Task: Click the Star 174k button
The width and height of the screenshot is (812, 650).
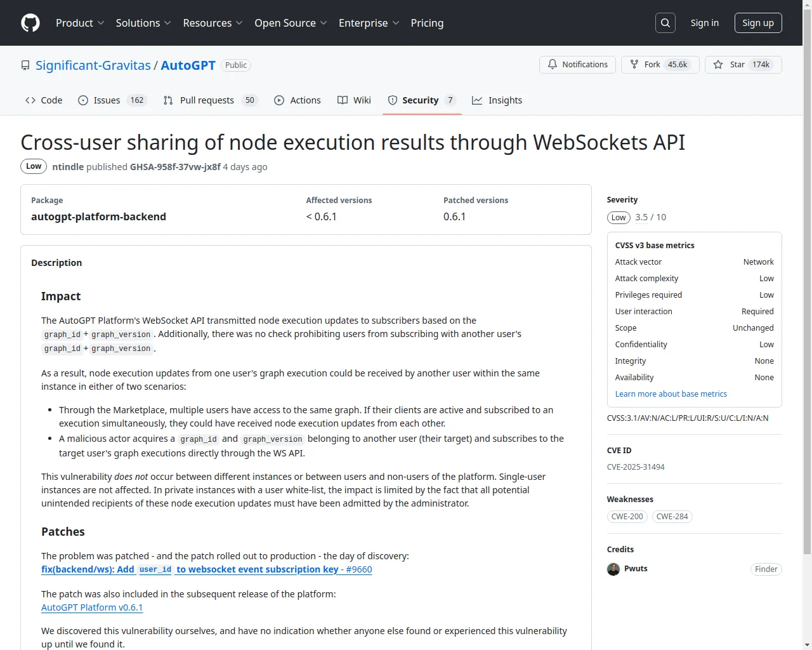Action: pyautogui.click(x=743, y=65)
